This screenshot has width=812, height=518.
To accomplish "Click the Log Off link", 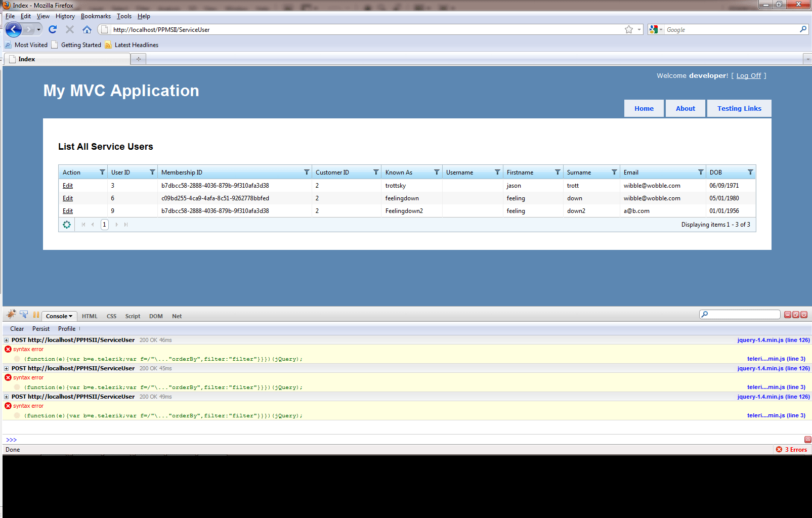I will [749, 76].
